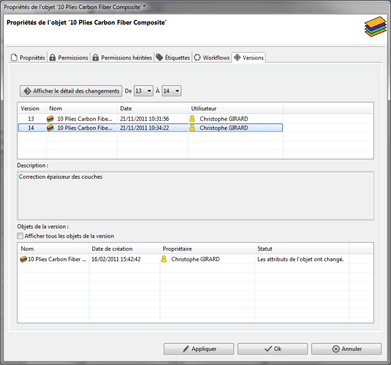Click owner user icon in objects list

pyautogui.click(x=164, y=259)
